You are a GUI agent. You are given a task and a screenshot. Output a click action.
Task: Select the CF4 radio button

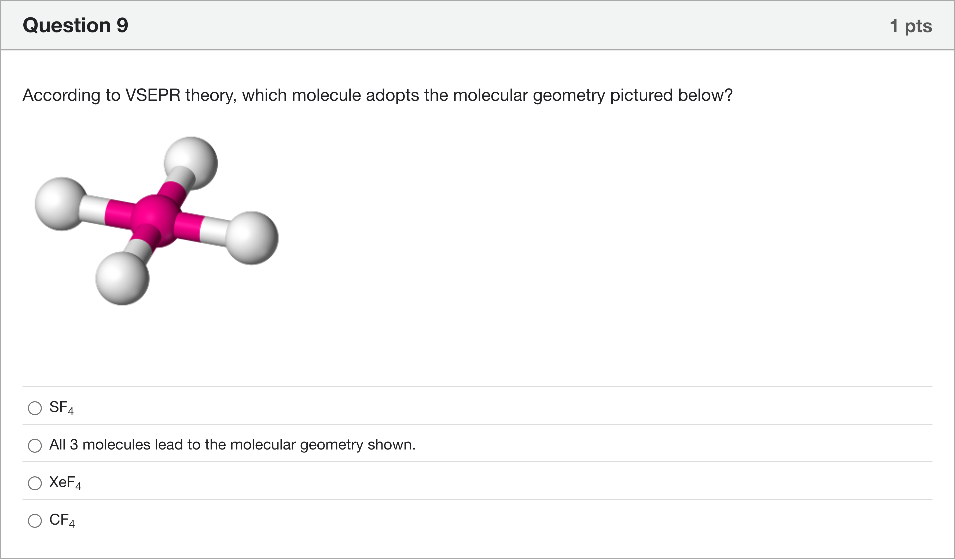coord(35,521)
